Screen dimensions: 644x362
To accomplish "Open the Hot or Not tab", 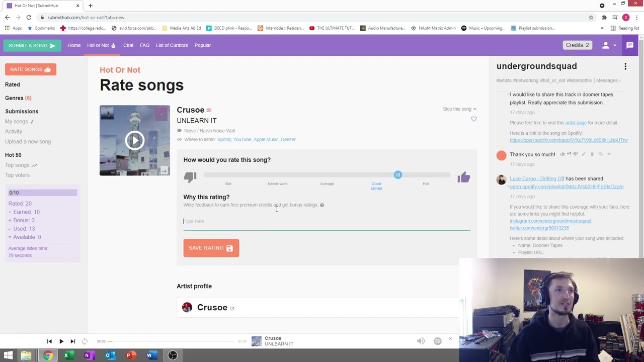I will point(101,45).
